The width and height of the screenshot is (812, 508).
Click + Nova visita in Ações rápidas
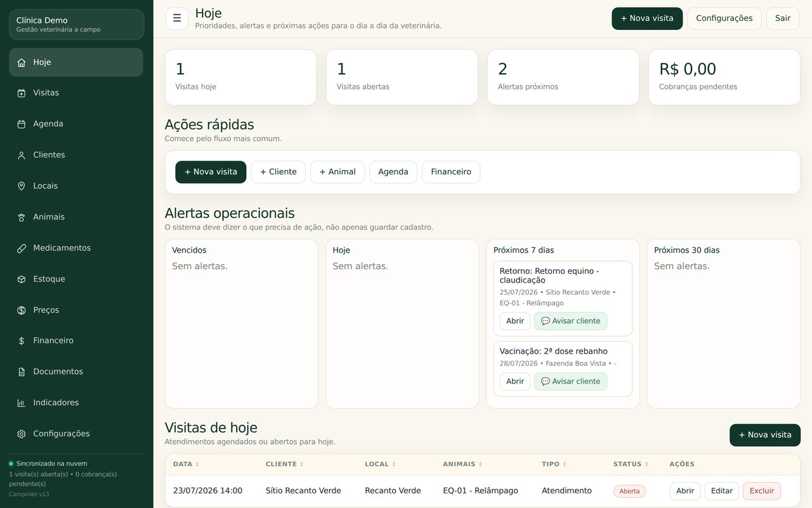(x=211, y=172)
